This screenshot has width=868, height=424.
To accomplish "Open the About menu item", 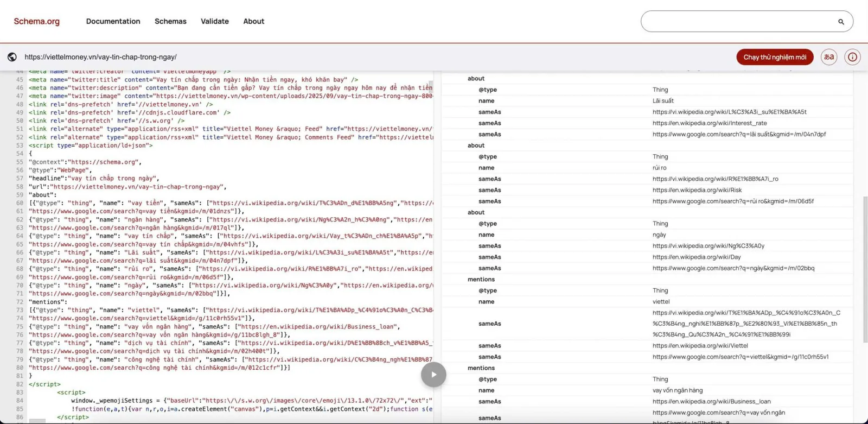I will point(253,21).
